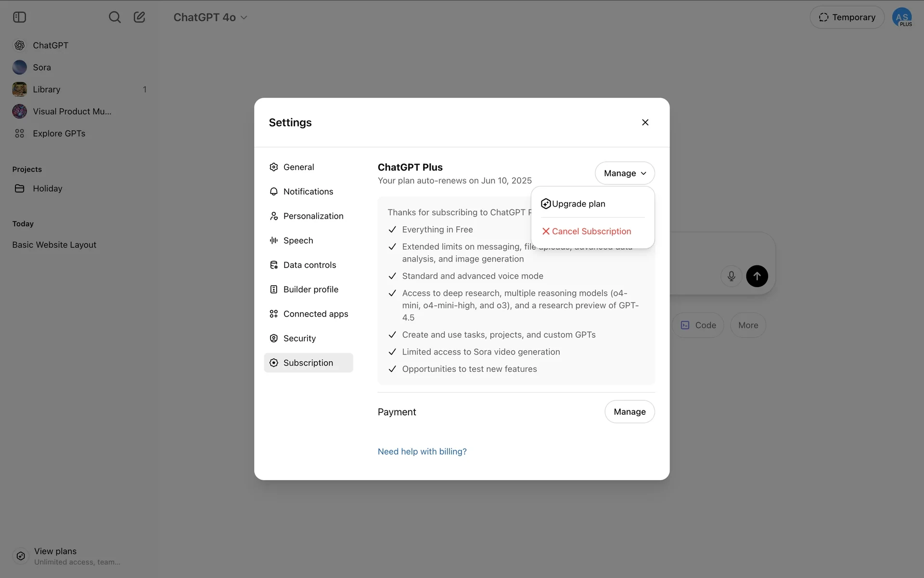Click the Notifications bell icon
Screen dimensions: 924x578
(x=274, y=192)
